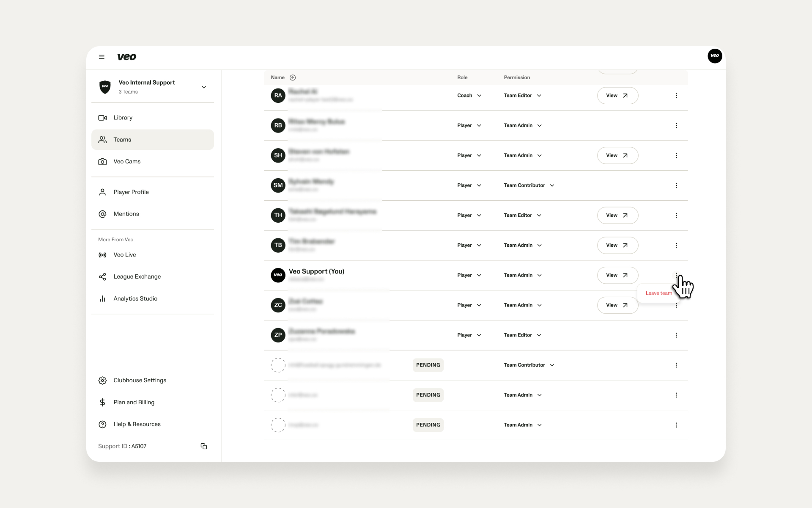Open permission dropdown for ZP row
The image size is (812, 508).
(x=523, y=335)
